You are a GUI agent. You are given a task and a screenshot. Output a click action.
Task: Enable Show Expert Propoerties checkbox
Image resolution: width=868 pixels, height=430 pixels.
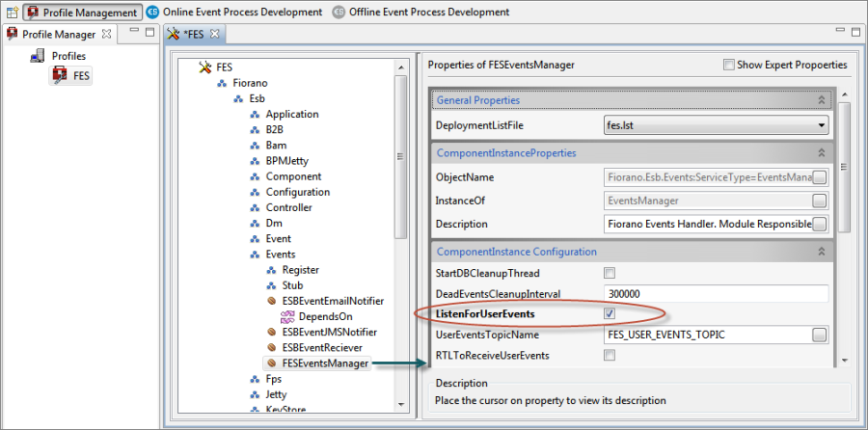[728, 65]
